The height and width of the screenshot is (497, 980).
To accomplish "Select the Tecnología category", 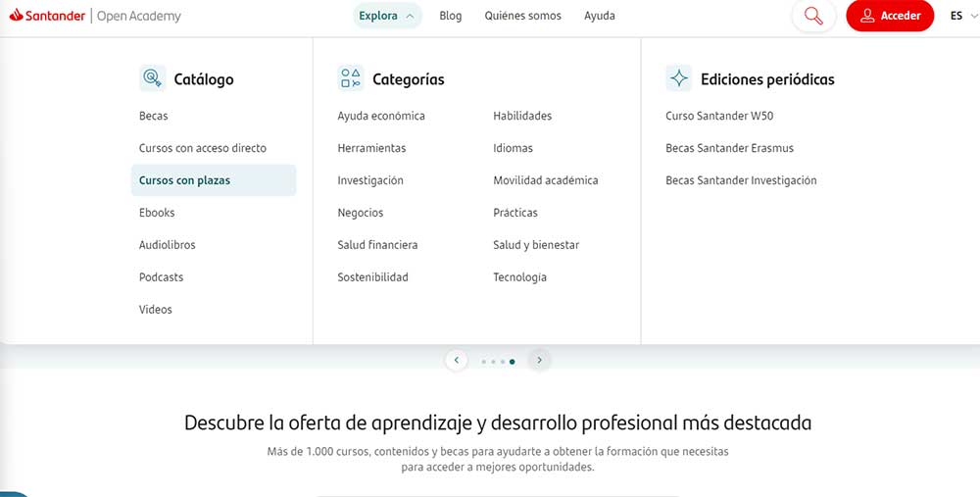I will click(x=519, y=277).
